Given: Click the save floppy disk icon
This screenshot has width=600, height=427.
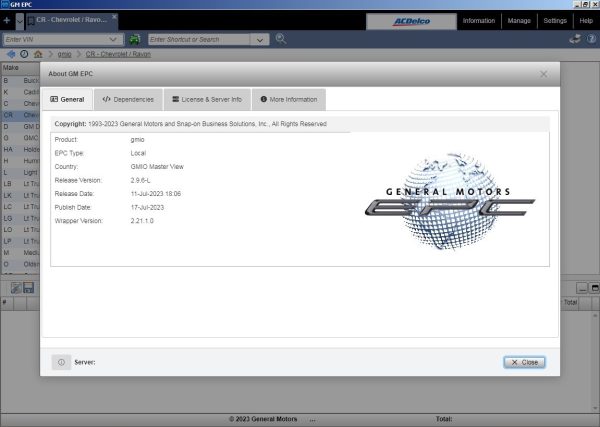Looking at the screenshot, I should (x=29, y=288).
